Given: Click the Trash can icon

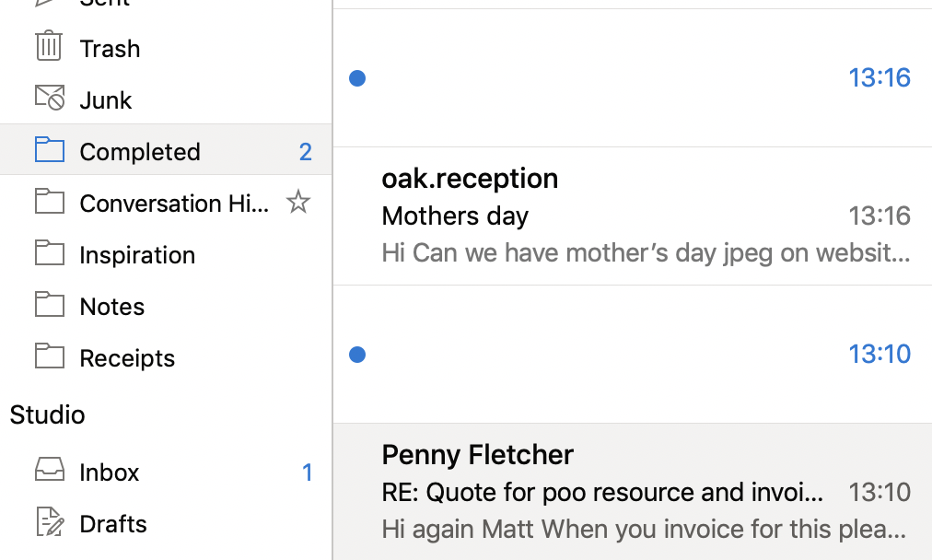Looking at the screenshot, I should pyautogui.click(x=49, y=46).
